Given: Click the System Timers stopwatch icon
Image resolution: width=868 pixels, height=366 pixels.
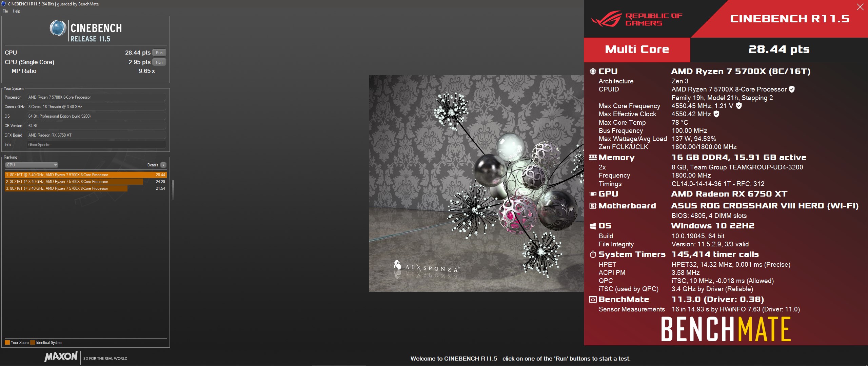Looking at the screenshot, I should click(593, 254).
